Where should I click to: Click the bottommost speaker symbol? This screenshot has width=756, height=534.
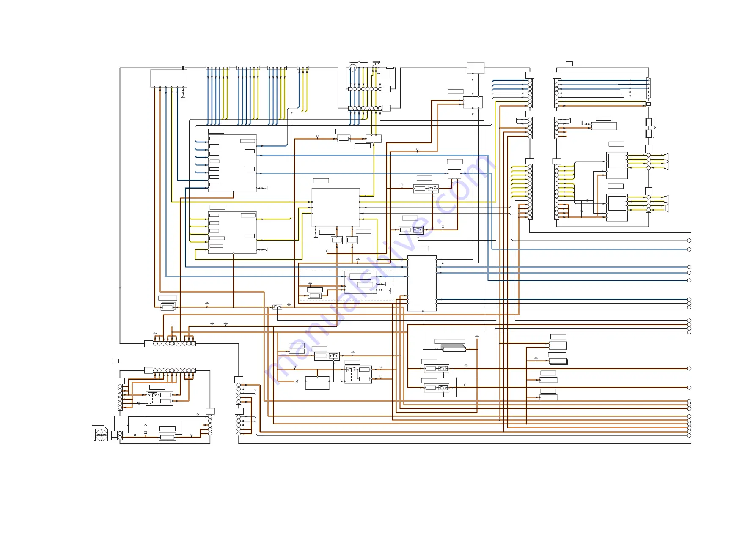tap(666, 207)
